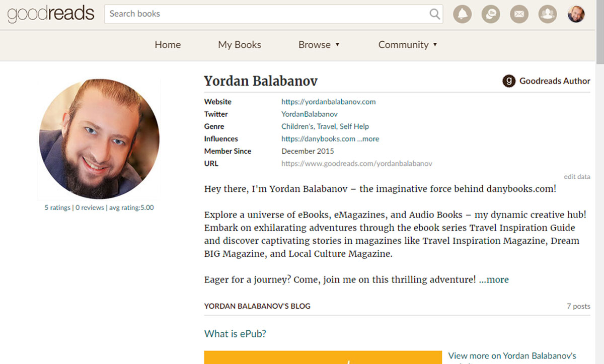This screenshot has height=364, width=604.
Task: Click your profile avatar in the top bar
Action: pos(575,14)
